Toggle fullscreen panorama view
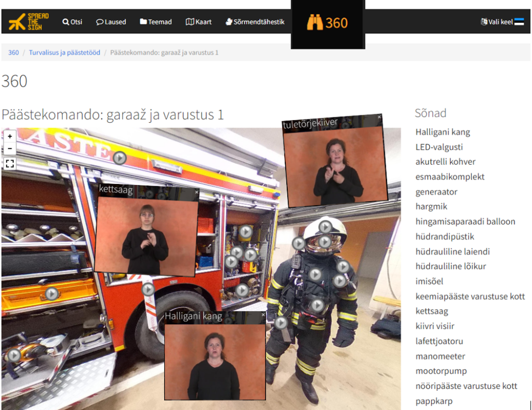The width and height of the screenshot is (532, 410). point(10,164)
